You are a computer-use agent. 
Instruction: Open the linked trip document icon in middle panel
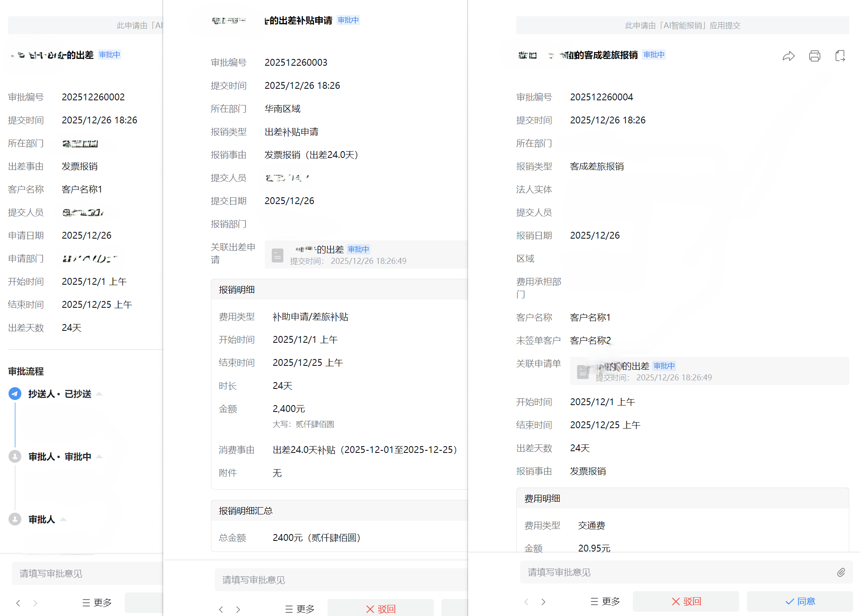point(278,255)
